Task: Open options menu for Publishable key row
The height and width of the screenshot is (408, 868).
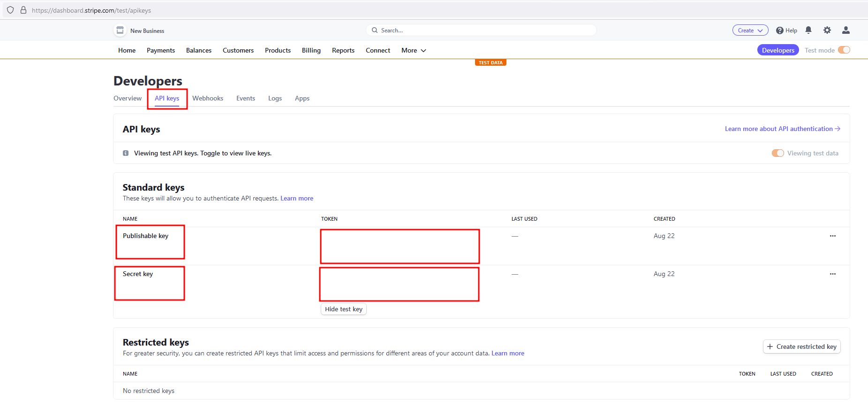Action: coord(833,236)
